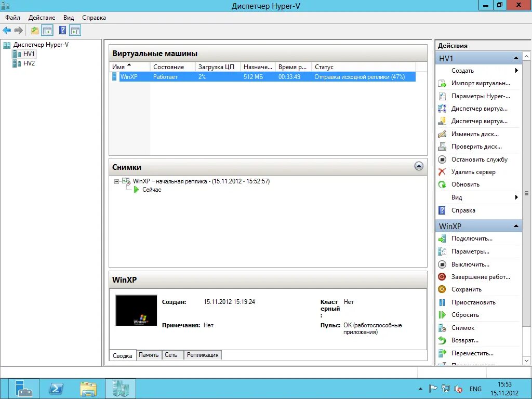Click the virtual SAN manager icon
The width and height of the screenshot is (532, 399).
(x=442, y=121)
